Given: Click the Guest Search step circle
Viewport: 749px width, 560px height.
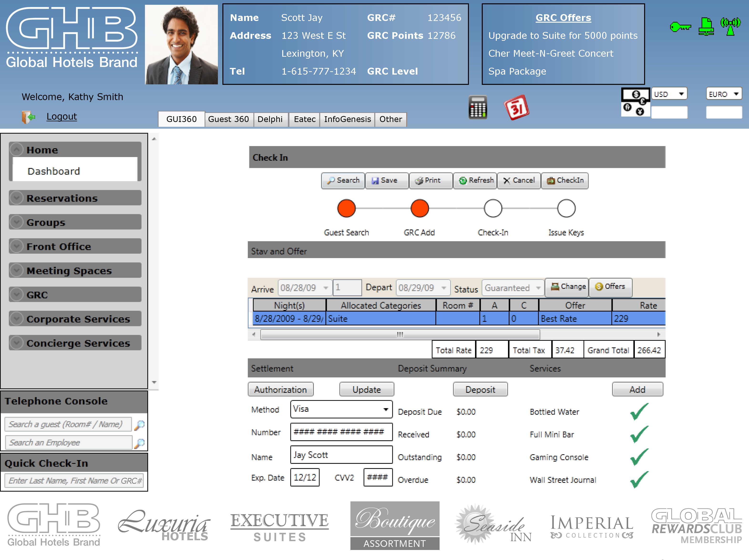Looking at the screenshot, I should click(346, 208).
